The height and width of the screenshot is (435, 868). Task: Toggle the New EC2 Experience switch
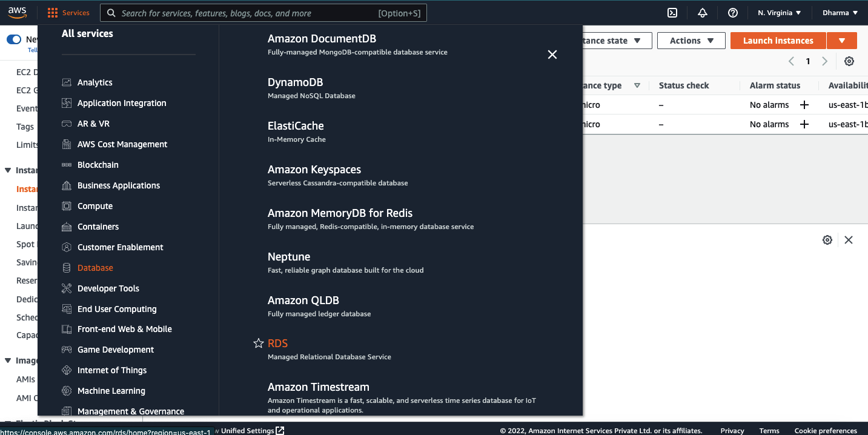coord(14,39)
